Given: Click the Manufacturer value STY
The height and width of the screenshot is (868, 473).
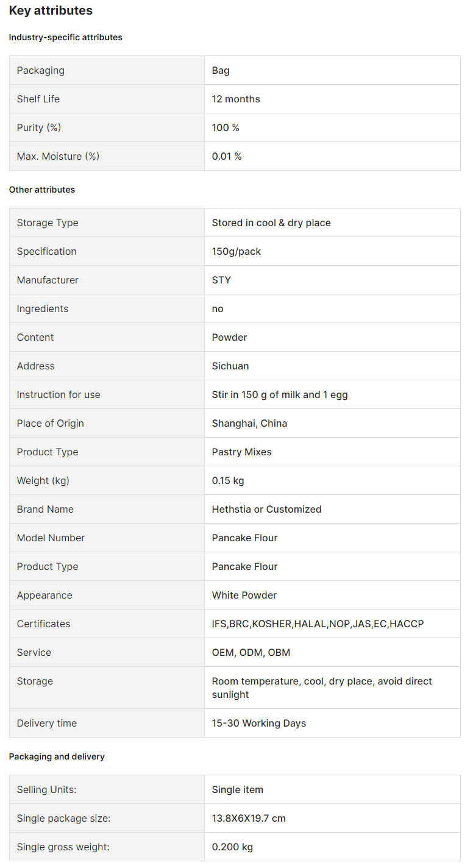Looking at the screenshot, I should pos(221,280).
